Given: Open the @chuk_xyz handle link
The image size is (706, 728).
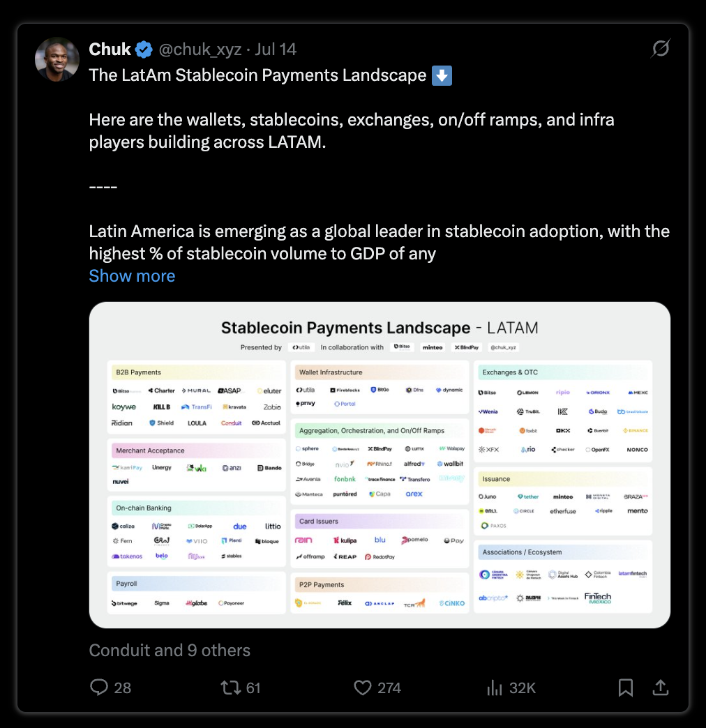Looking at the screenshot, I should [200, 50].
